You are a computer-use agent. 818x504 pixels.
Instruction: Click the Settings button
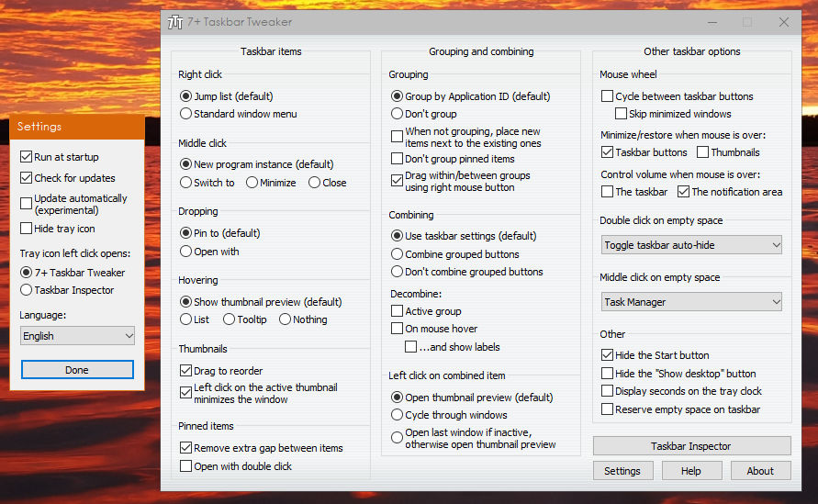tap(622, 471)
